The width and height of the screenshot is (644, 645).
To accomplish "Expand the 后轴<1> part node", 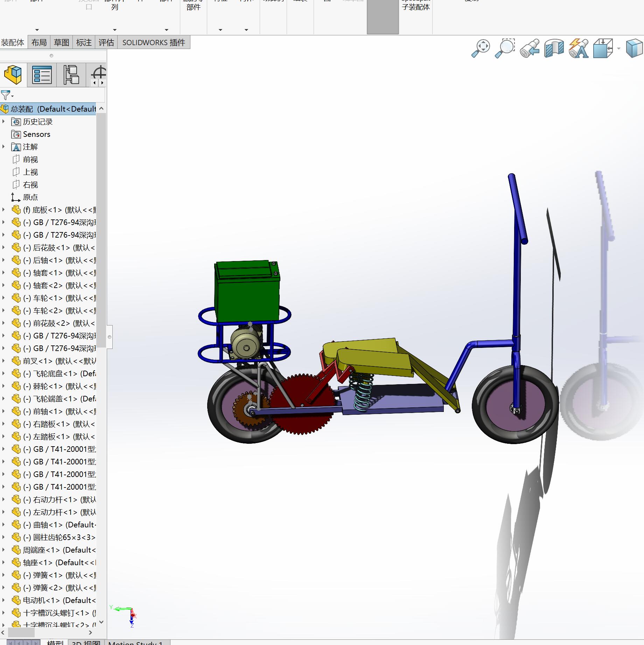I will click(3, 260).
